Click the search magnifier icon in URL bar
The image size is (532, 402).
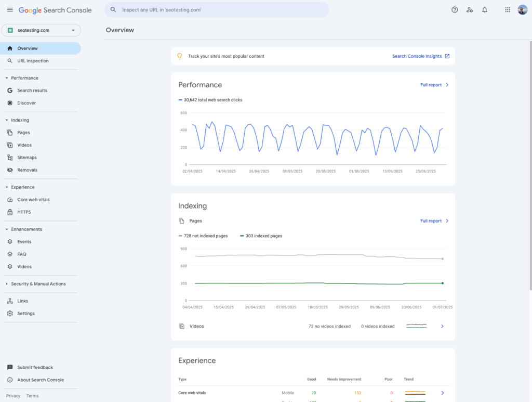(x=113, y=10)
